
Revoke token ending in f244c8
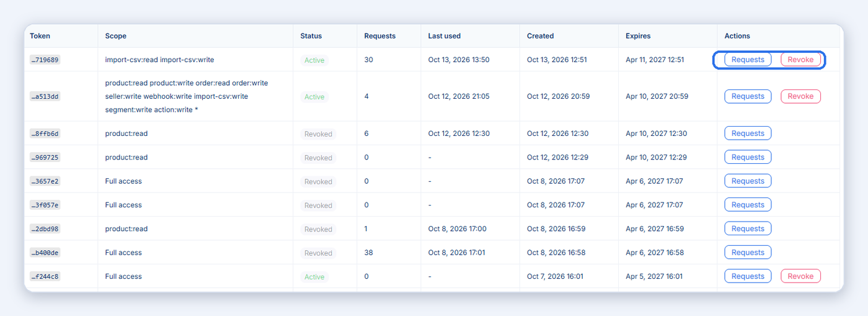point(800,276)
